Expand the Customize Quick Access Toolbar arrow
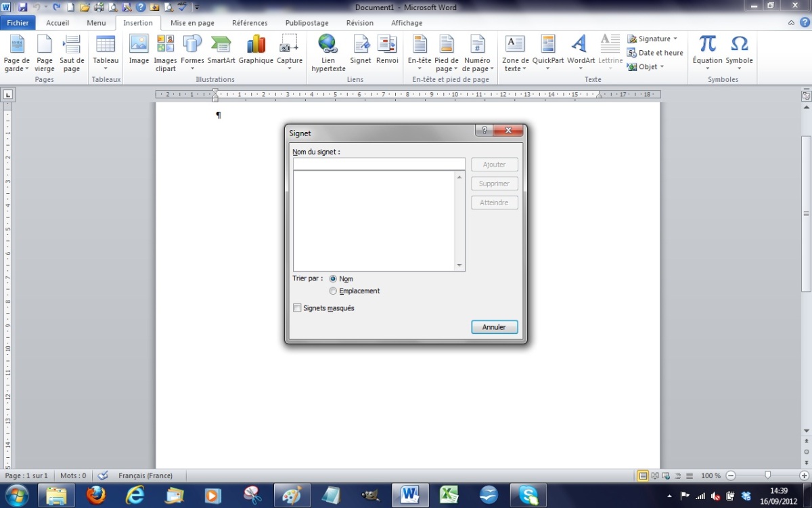The image size is (812, 508). pos(197,7)
